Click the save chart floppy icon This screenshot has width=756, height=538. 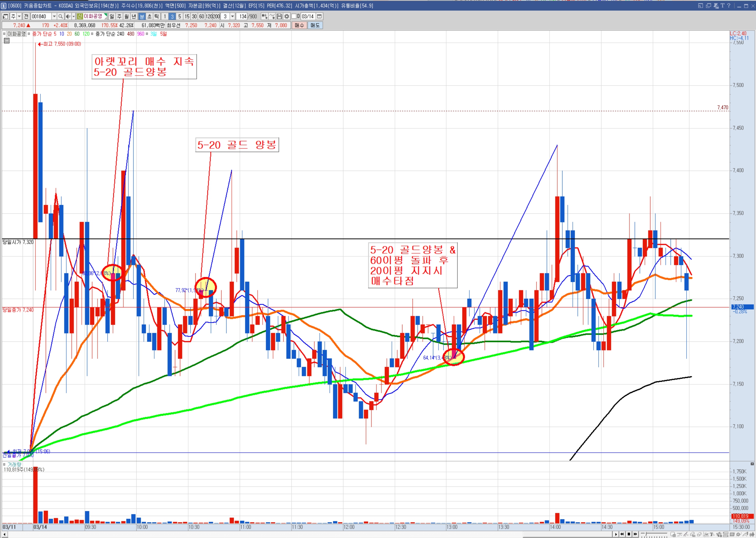pyautogui.click(x=279, y=16)
